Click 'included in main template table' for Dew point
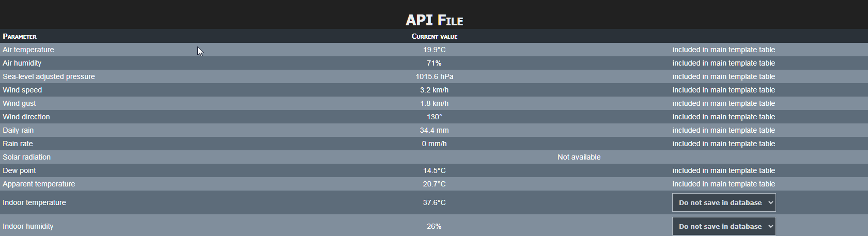The height and width of the screenshot is (236, 868). 723,170
